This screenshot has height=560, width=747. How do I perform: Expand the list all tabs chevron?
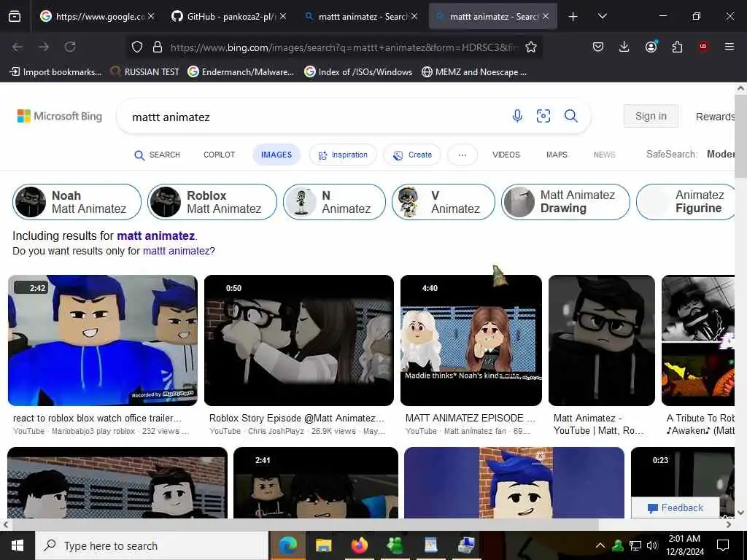click(602, 16)
